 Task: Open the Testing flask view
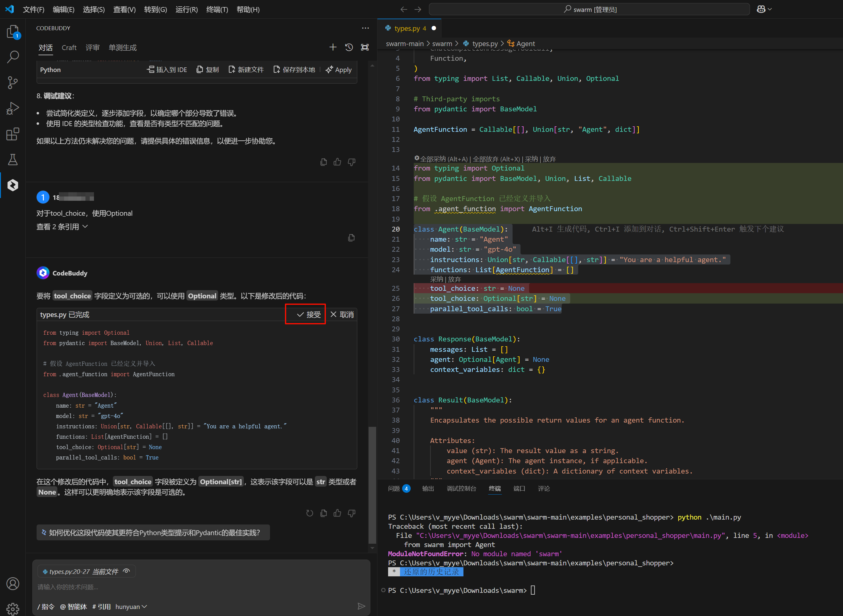tap(13, 160)
